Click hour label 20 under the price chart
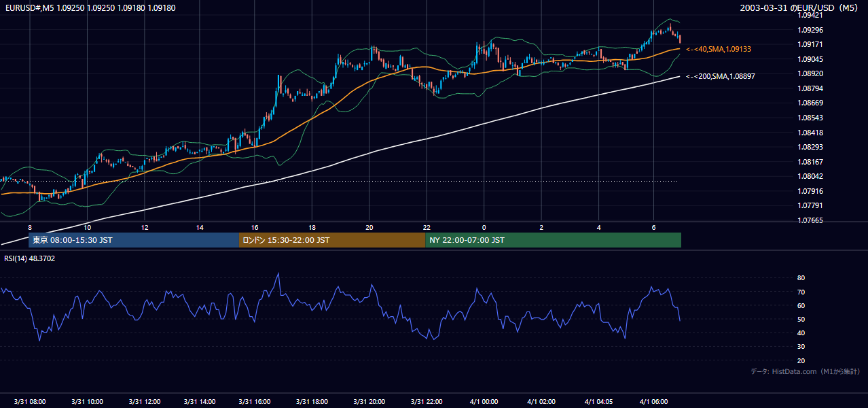Viewport: 868px width, 408px height. tap(369, 227)
